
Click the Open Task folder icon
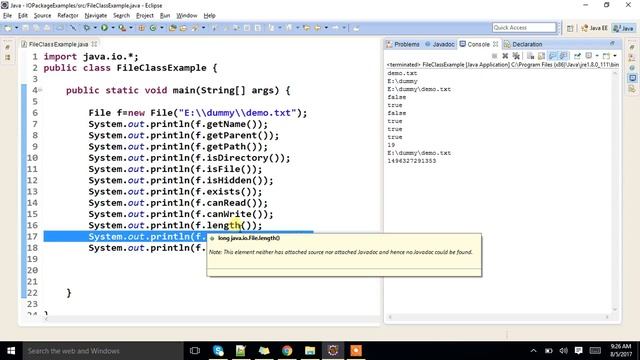coord(183,28)
